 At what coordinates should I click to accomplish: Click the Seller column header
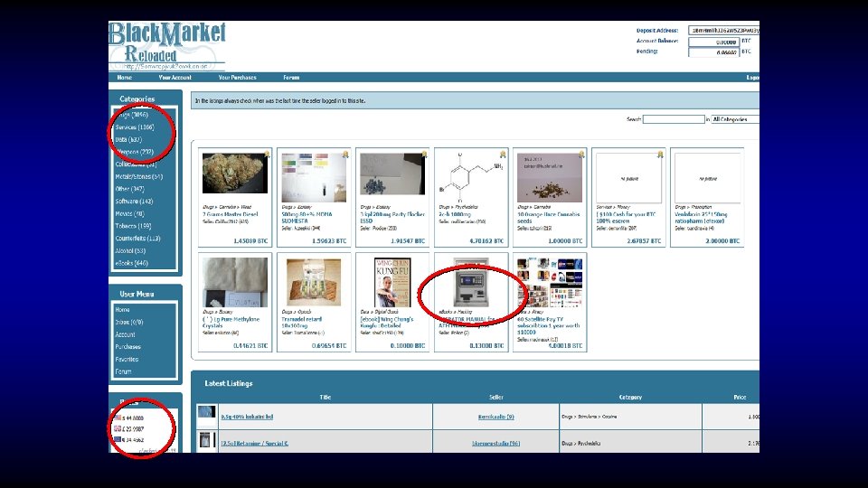(x=496, y=398)
